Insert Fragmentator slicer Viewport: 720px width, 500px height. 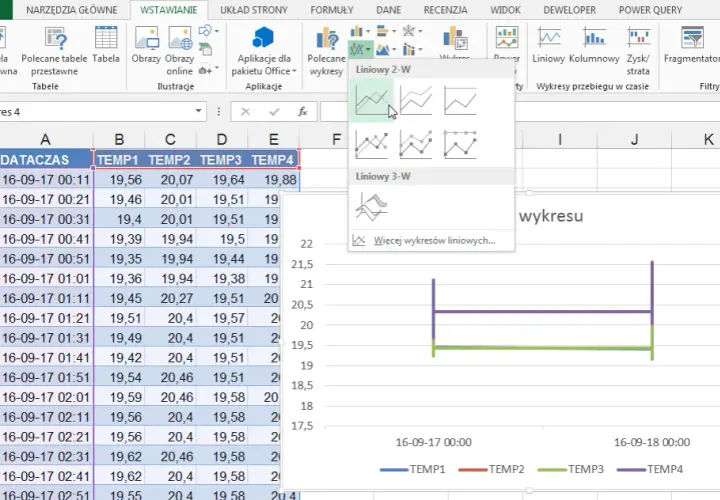tap(692, 45)
